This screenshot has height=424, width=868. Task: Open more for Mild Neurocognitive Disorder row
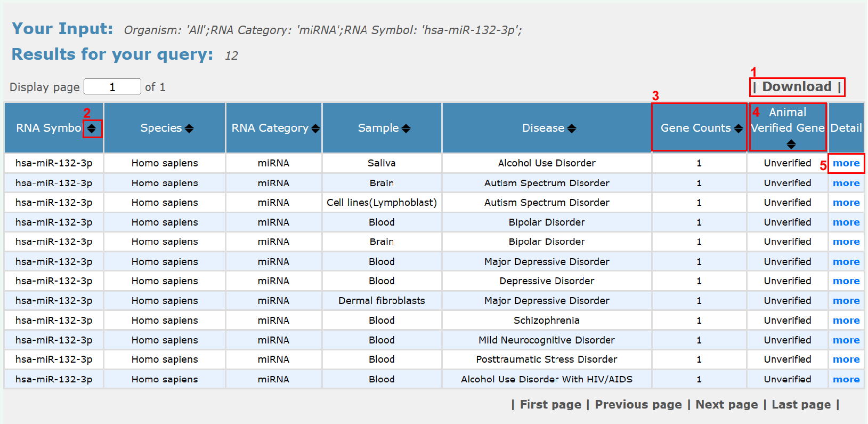pos(846,340)
